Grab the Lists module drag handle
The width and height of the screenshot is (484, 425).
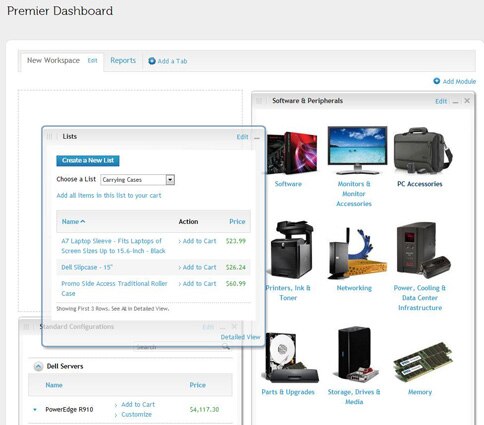coord(49,136)
